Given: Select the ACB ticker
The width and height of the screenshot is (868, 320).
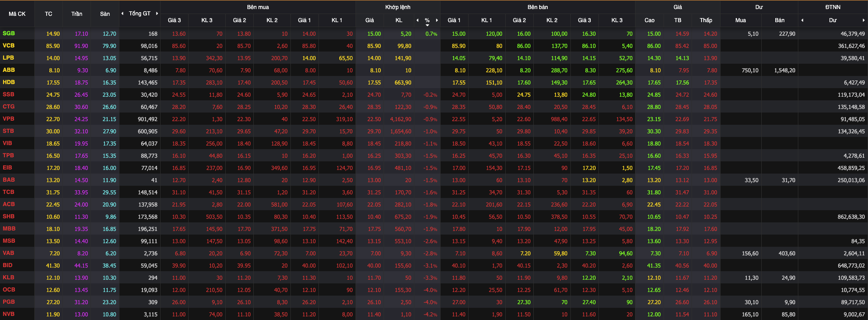Looking at the screenshot, I should pyautogui.click(x=9, y=204).
